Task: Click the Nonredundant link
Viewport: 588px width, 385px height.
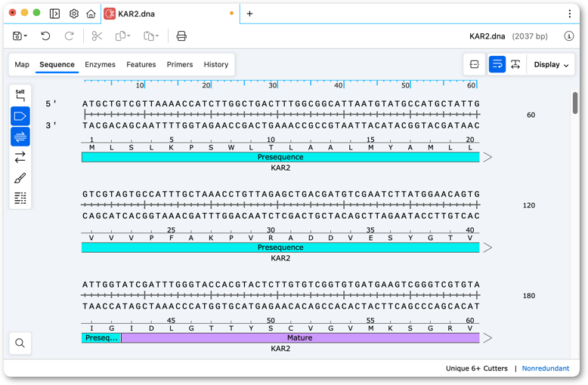Action: 546,368
